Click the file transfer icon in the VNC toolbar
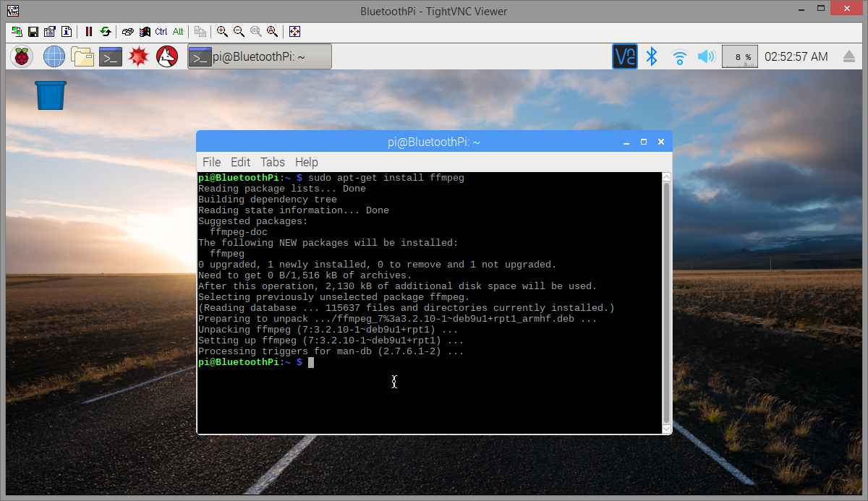The height and width of the screenshot is (501, 868). (x=200, y=32)
